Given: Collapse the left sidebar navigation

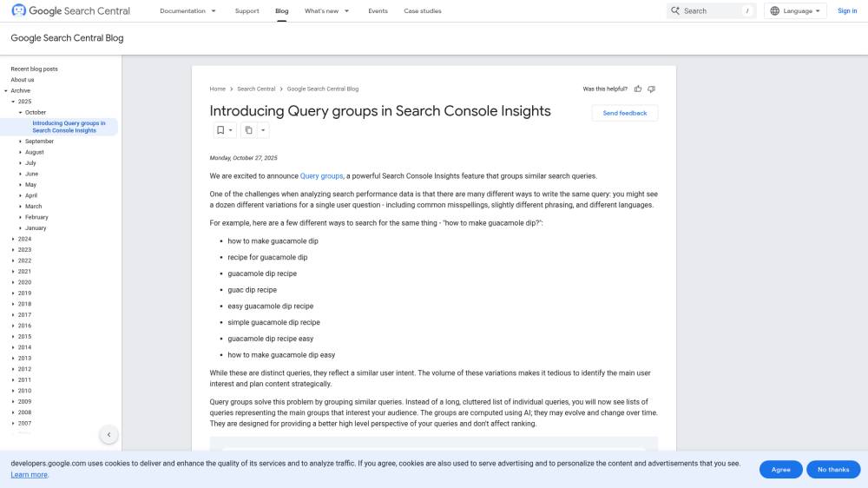Looking at the screenshot, I should point(109,435).
